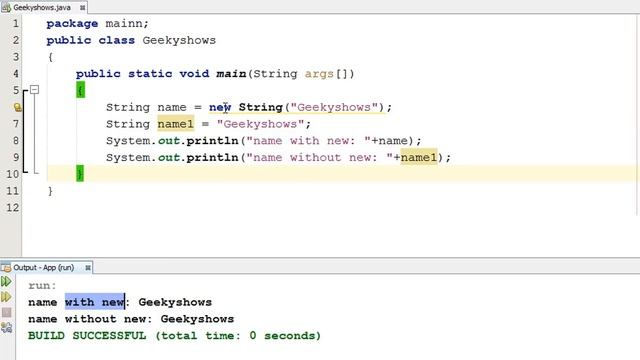
Task: Select the Geekyshows.java editor tab
Action: coord(43,7)
